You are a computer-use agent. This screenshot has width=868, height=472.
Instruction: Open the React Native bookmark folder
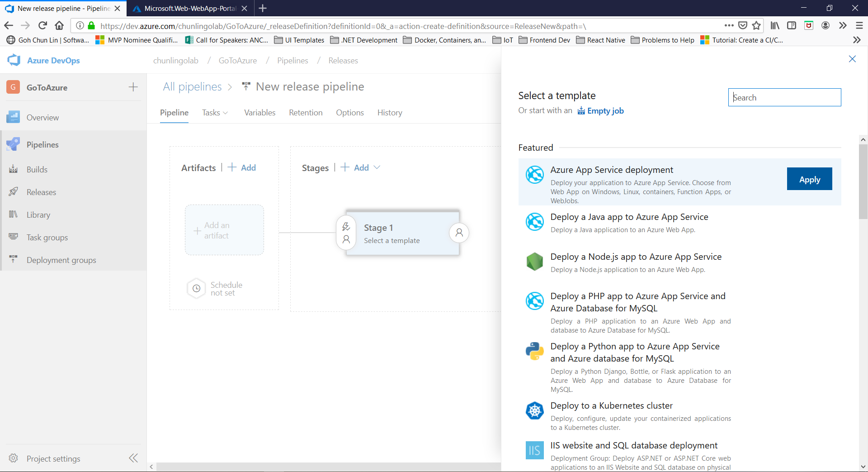click(601, 40)
